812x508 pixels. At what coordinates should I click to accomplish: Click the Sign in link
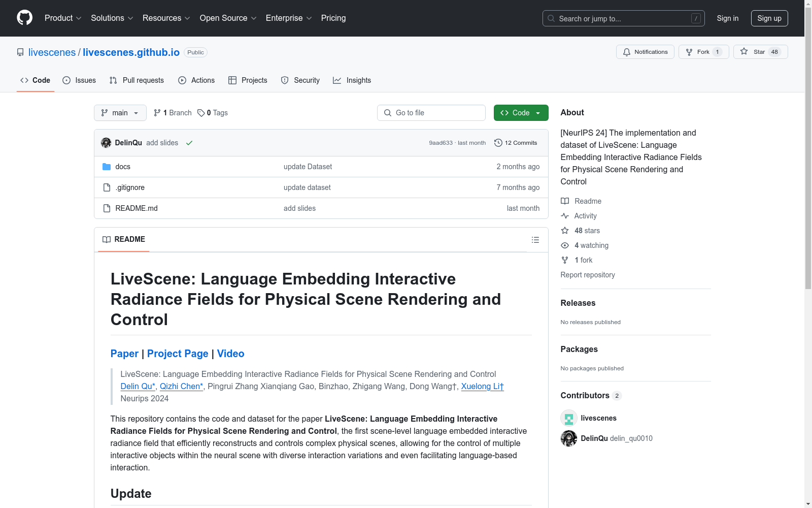point(728,18)
